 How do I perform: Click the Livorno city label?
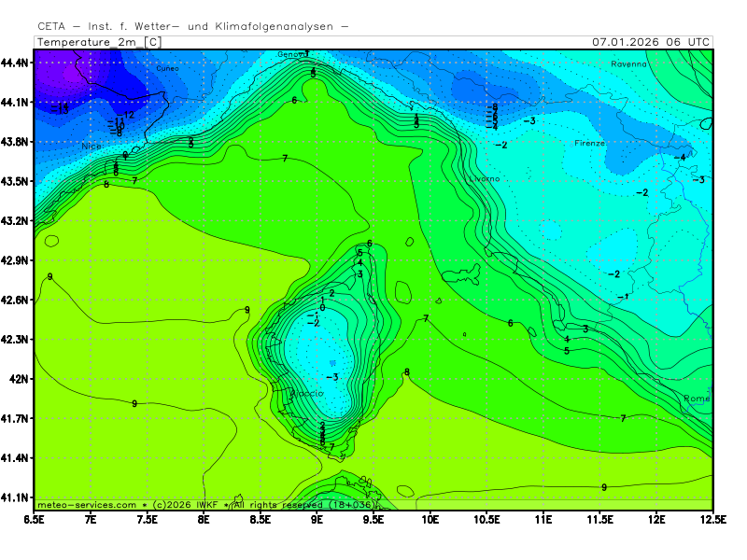pos(484,178)
